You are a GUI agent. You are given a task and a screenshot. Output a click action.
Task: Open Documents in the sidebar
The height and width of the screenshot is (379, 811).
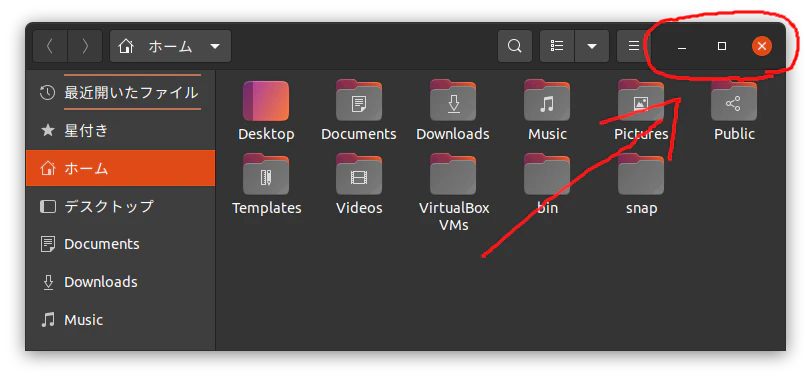[121, 244]
